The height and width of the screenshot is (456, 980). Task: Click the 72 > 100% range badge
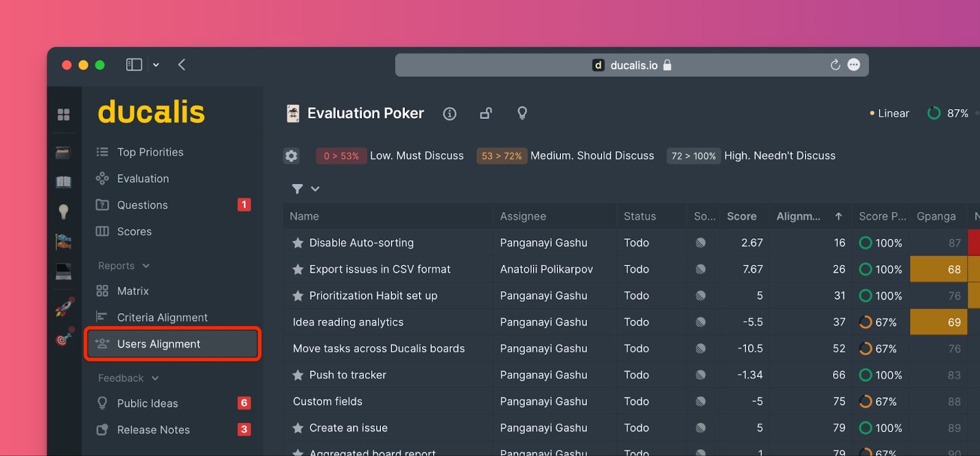click(693, 156)
